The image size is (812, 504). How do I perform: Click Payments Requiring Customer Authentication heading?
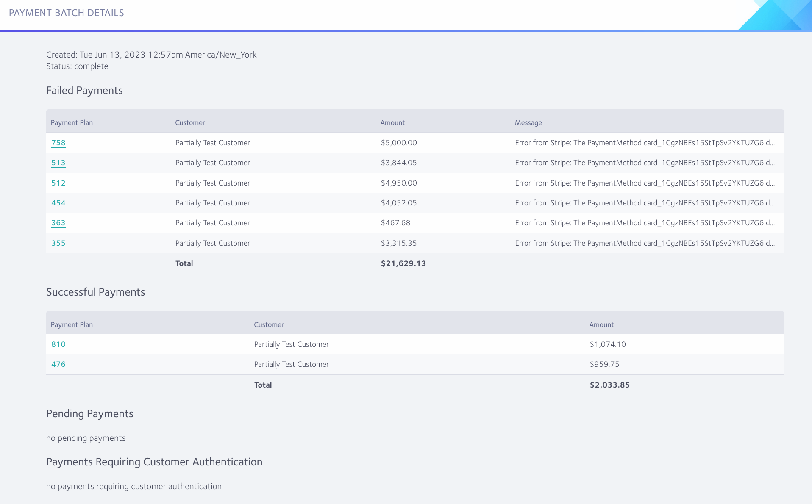[x=154, y=462]
